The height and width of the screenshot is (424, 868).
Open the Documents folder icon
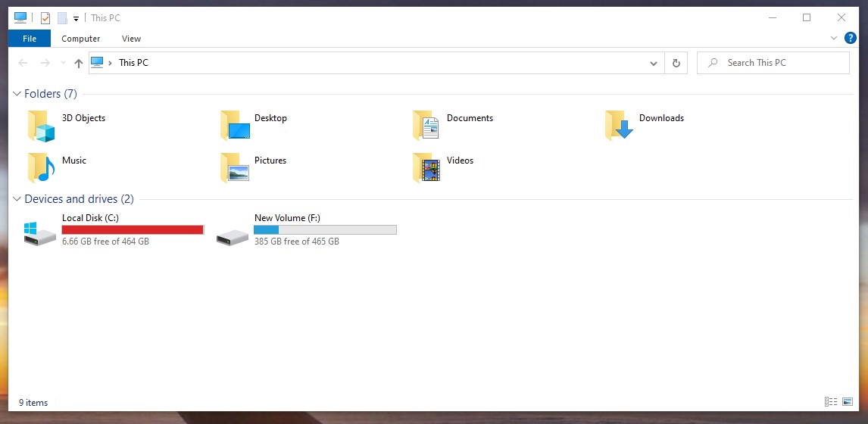pos(426,125)
